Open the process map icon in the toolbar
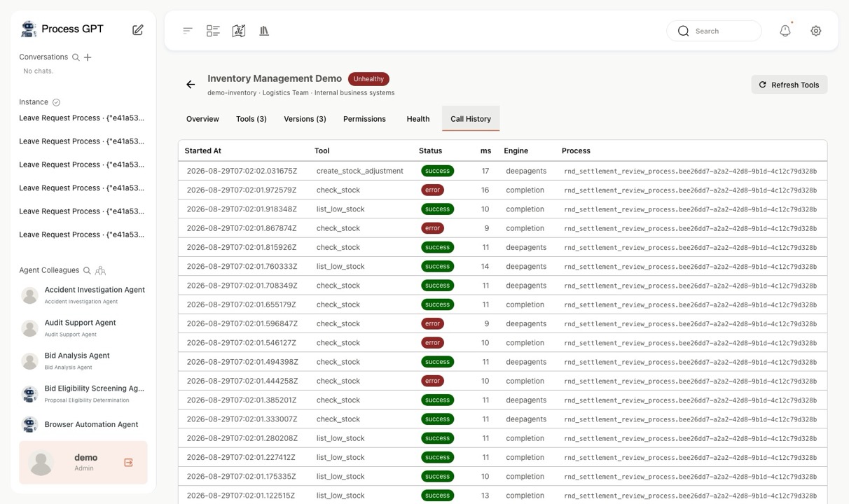The width and height of the screenshot is (849, 504). (239, 31)
